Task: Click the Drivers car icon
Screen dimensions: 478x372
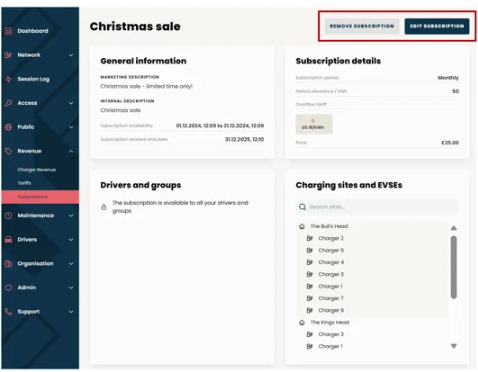Action: click(9, 239)
